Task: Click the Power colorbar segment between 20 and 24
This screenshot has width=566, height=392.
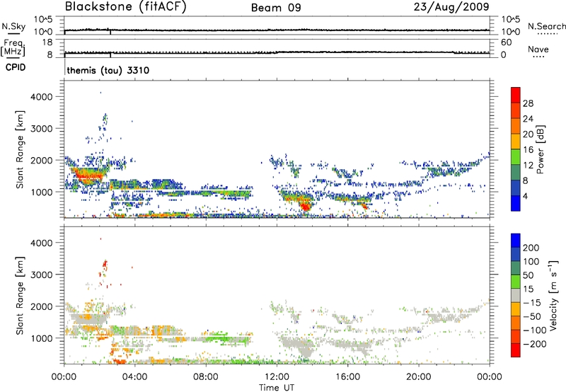Action: coord(516,127)
